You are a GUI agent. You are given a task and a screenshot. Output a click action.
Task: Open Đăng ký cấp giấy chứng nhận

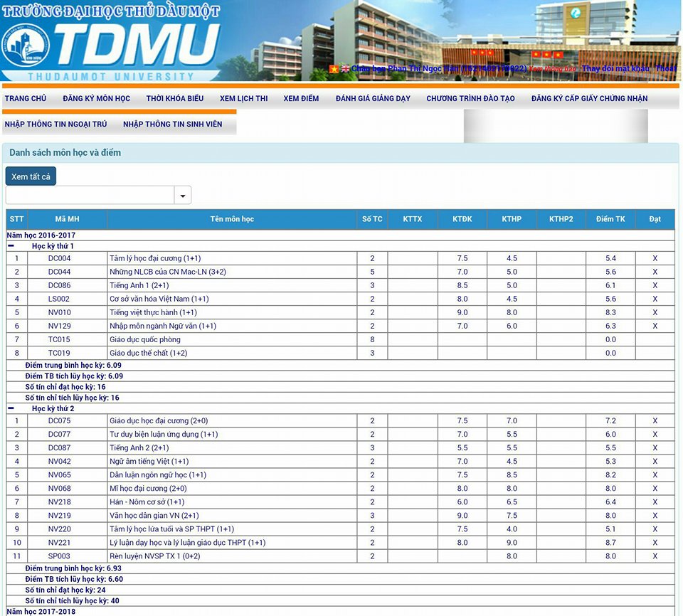coord(589,98)
